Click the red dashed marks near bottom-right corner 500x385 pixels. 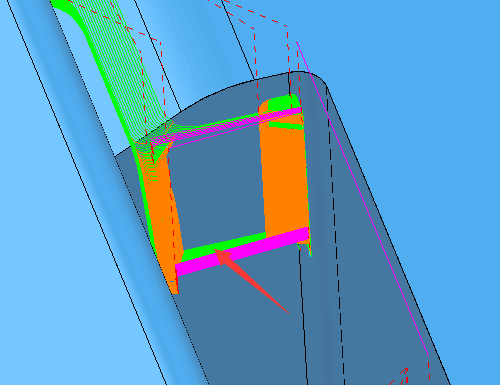pos(400,377)
